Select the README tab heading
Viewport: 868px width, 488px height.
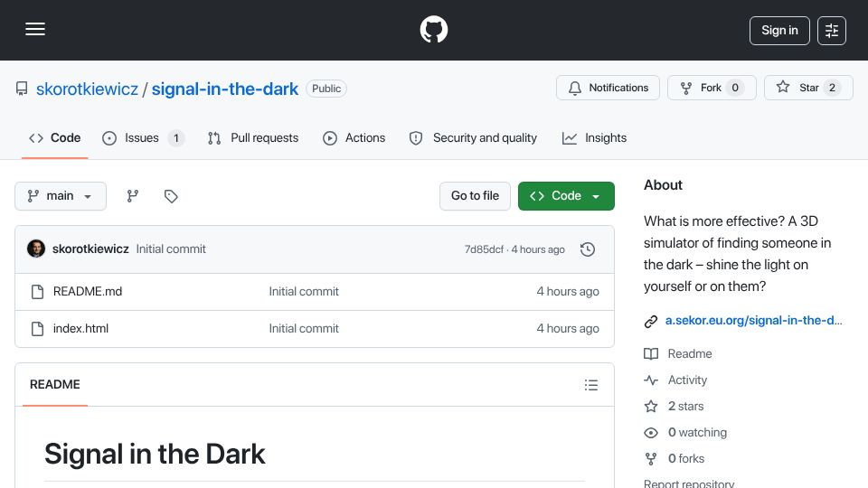(x=55, y=385)
